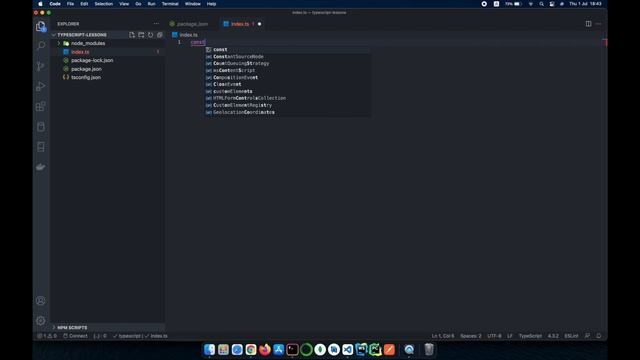Click ESLint status bar item
Screen dimensions: 640x360
coord(571,336)
